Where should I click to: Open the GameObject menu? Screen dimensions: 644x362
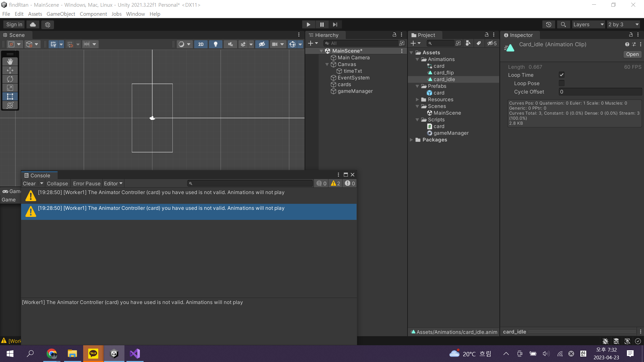[61, 14]
